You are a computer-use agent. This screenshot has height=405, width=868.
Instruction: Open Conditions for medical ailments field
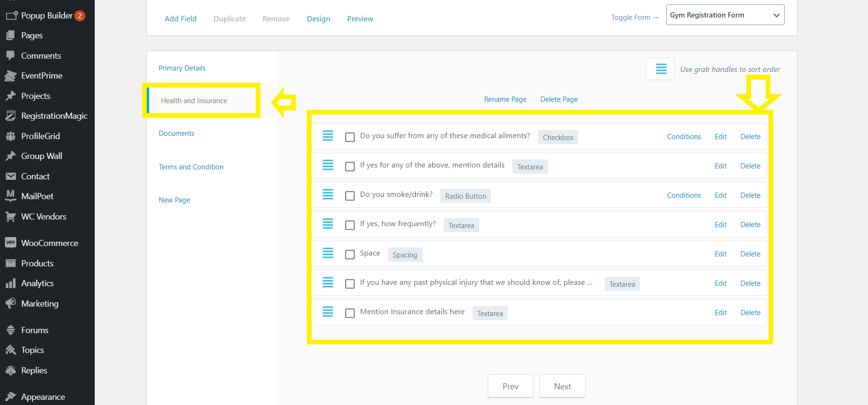(683, 137)
